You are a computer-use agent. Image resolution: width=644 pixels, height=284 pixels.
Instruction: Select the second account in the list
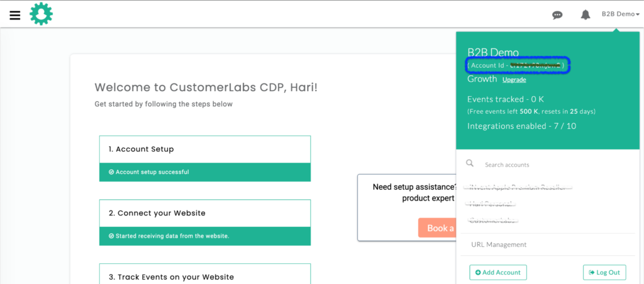coord(489,204)
